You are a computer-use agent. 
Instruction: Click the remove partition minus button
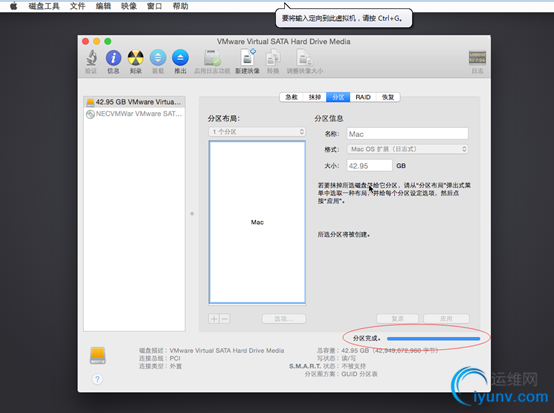225,319
